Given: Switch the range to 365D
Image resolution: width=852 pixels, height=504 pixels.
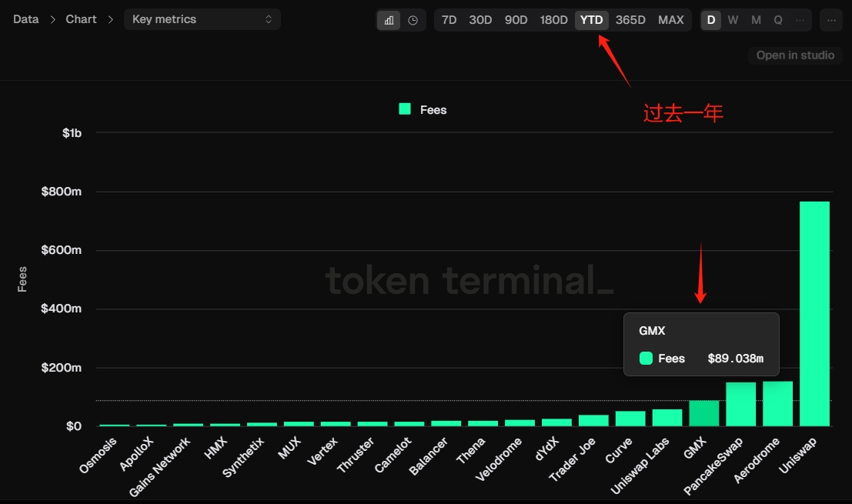Looking at the screenshot, I should coord(630,20).
